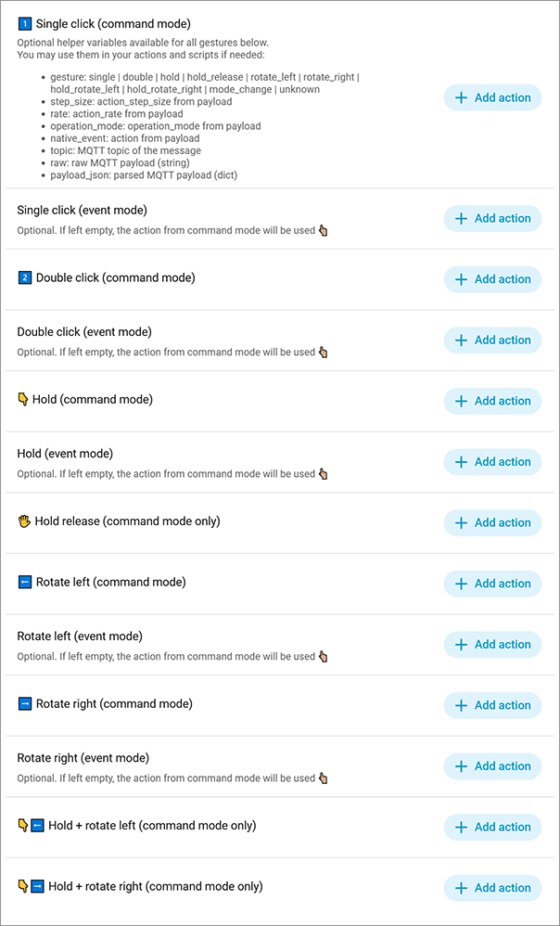Viewport: 560px width, 926px height.
Task: Add action for Hold release gesture
Action: pos(492,522)
